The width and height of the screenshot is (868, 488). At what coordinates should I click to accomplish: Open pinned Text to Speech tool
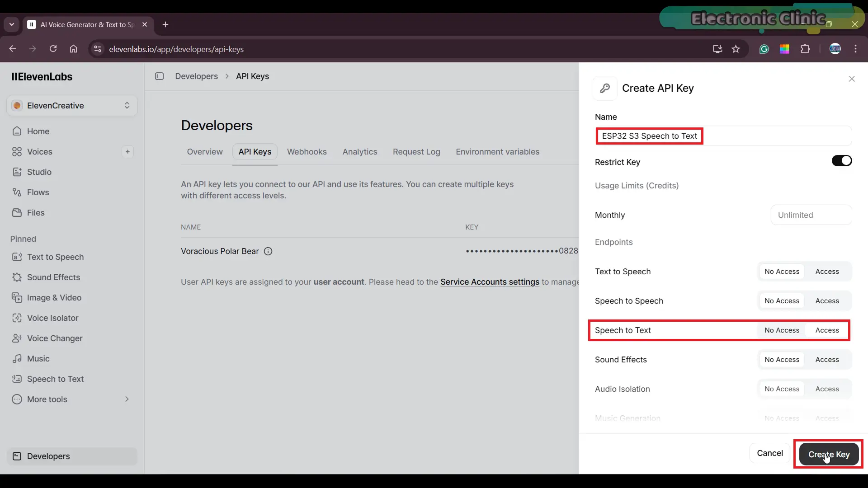[x=72, y=257]
